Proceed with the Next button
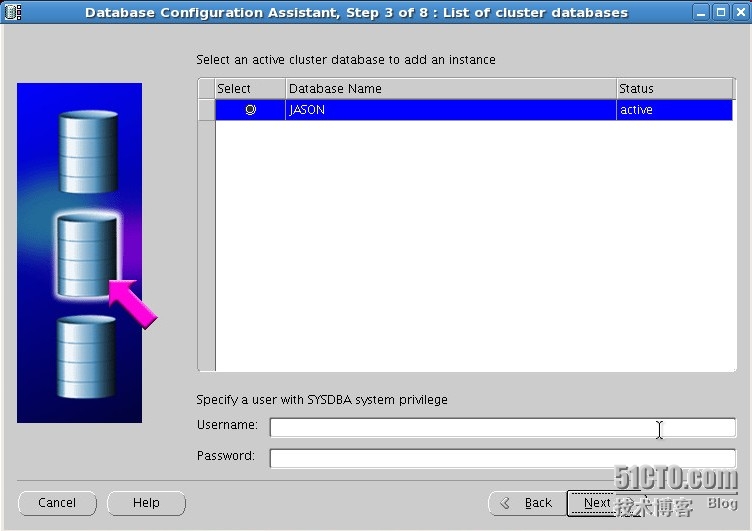Viewport: 752px width, 531px height. coord(605,503)
